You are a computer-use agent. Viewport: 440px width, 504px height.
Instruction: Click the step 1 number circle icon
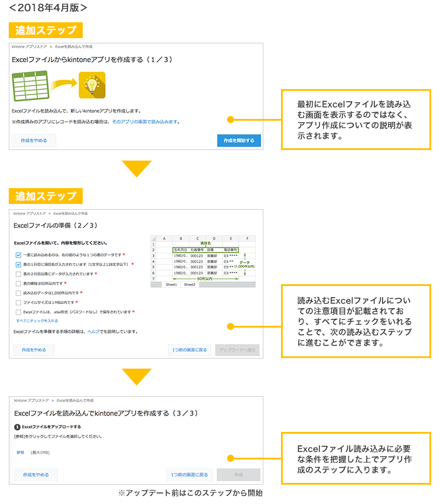tap(17, 427)
